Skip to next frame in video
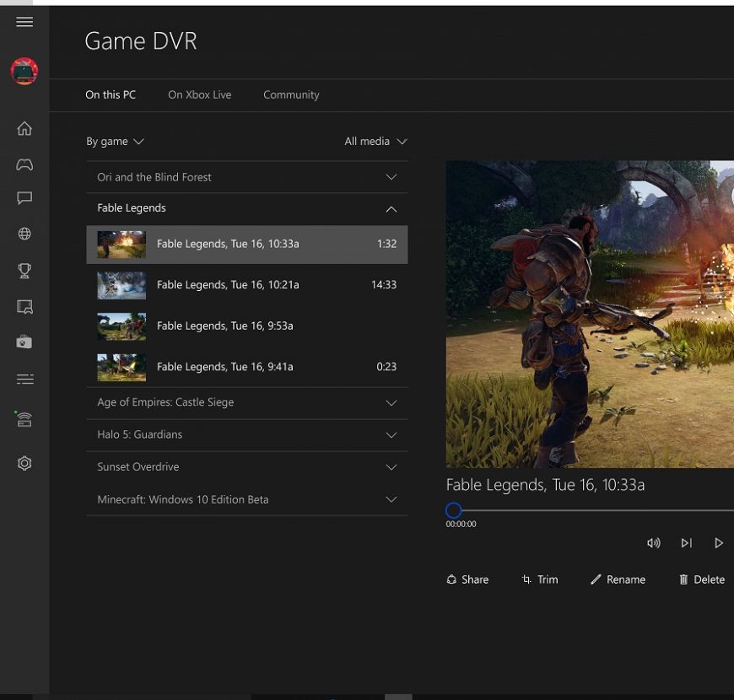Viewport: 734px width, 700px height. (x=686, y=543)
